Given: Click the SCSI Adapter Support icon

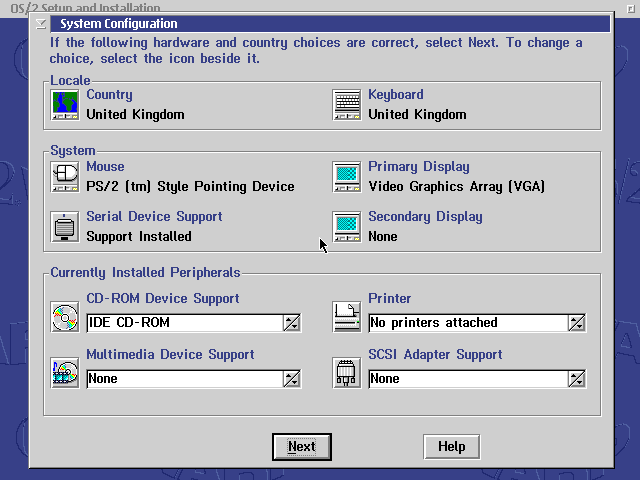Looking at the screenshot, I should [347, 373].
